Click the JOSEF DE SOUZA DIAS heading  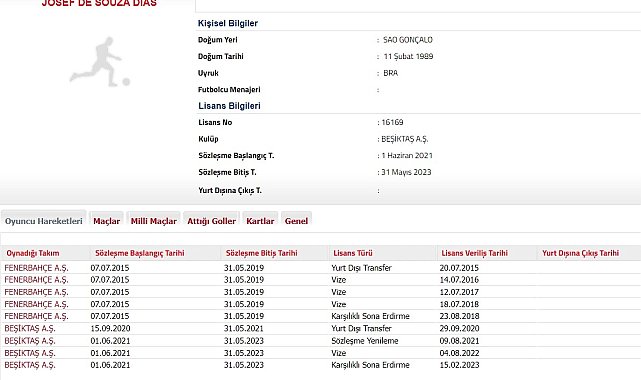point(99,3)
